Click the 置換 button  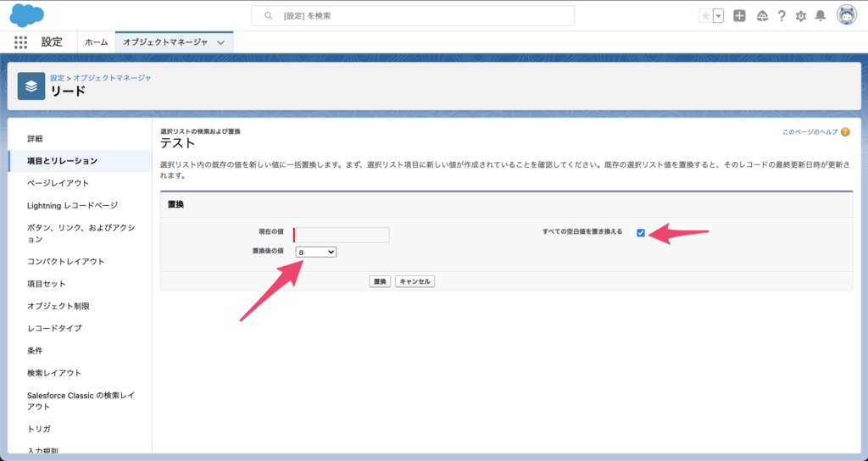[x=380, y=281]
